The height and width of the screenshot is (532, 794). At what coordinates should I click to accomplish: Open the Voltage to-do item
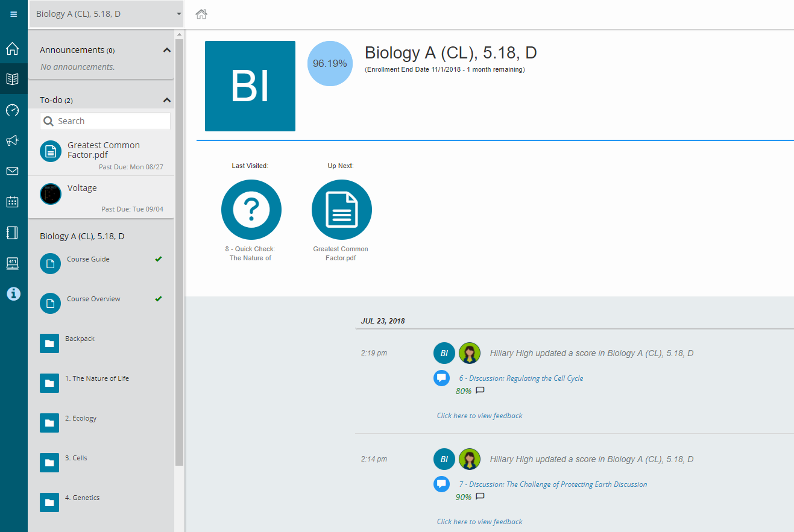tap(82, 189)
